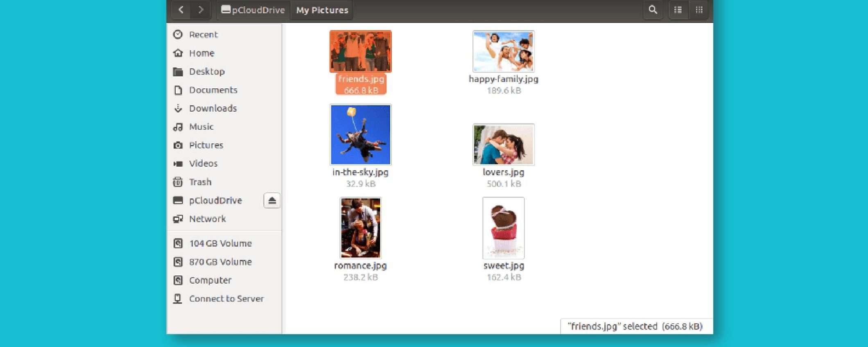Click pCloudDrive in the path bar
The height and width of the screenshot is (347, 868).
[253, 10]
